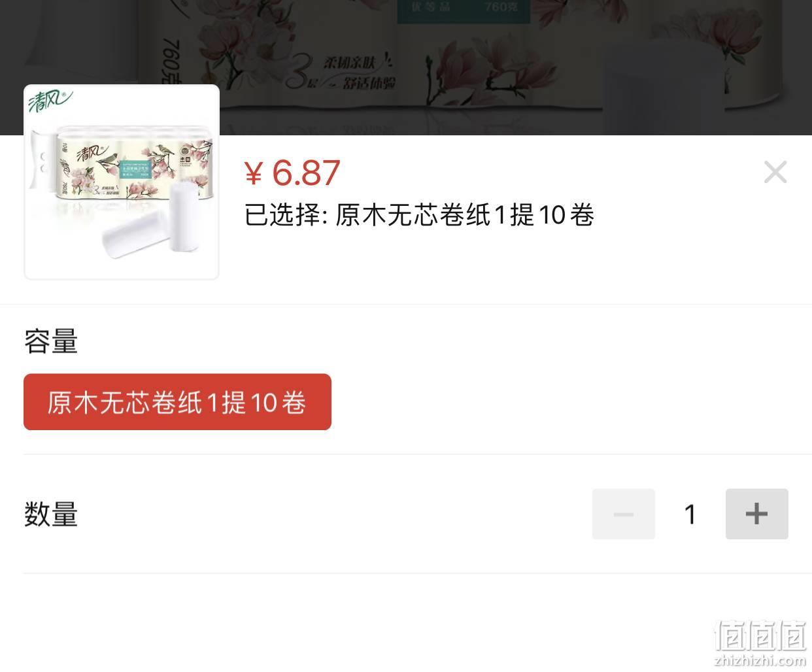The height and width of the screenshot is (672, 812).
Task: Increase quantity with the plus button
Action: click(x=756, y=514)
